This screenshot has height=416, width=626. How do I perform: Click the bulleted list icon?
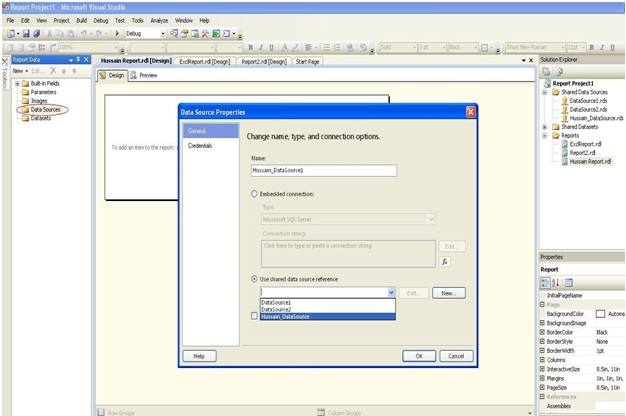(x=327, y=48)
